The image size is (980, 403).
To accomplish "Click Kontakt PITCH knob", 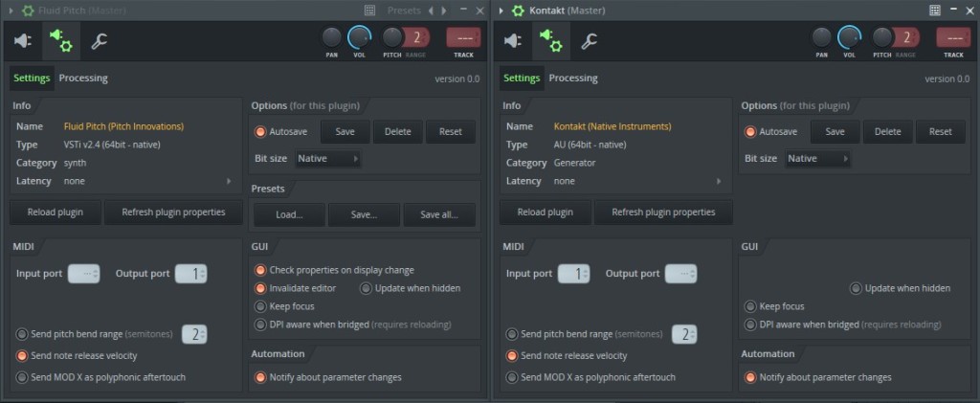I will (x=881, y=37).
